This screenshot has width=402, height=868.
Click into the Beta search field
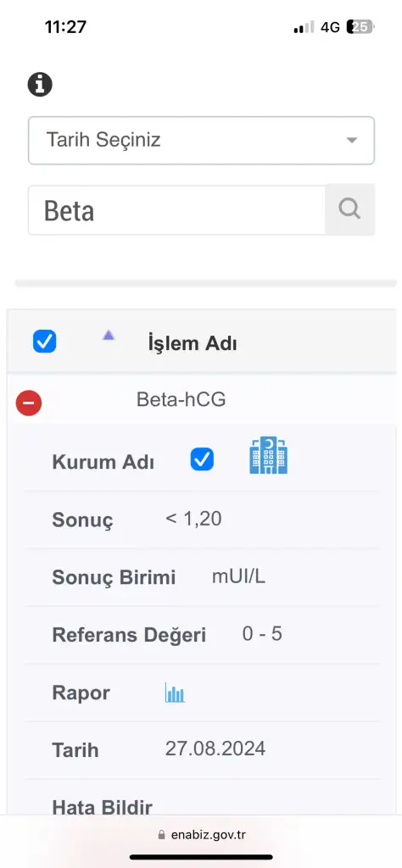[176, 210]
